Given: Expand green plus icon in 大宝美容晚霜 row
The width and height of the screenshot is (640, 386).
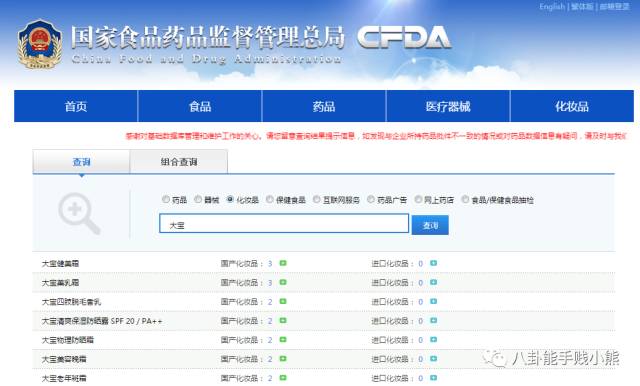Looking at the screenshot, I should click(283, 359).
